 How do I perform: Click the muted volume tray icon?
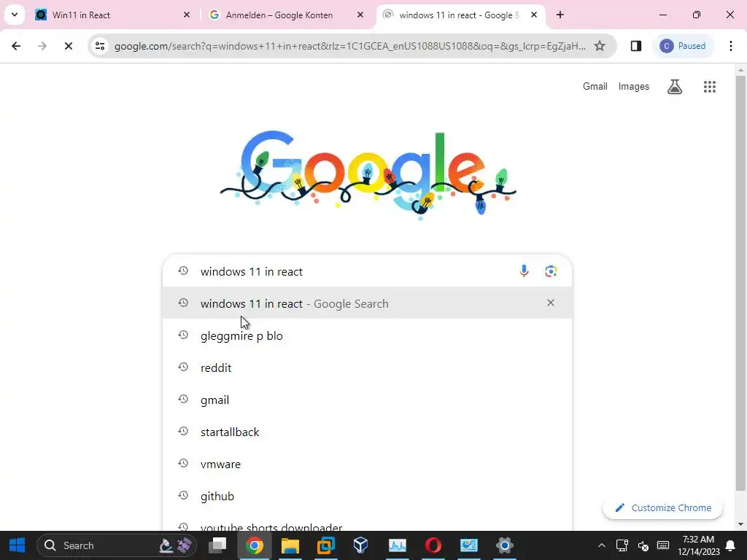click(x=643, y=545)
